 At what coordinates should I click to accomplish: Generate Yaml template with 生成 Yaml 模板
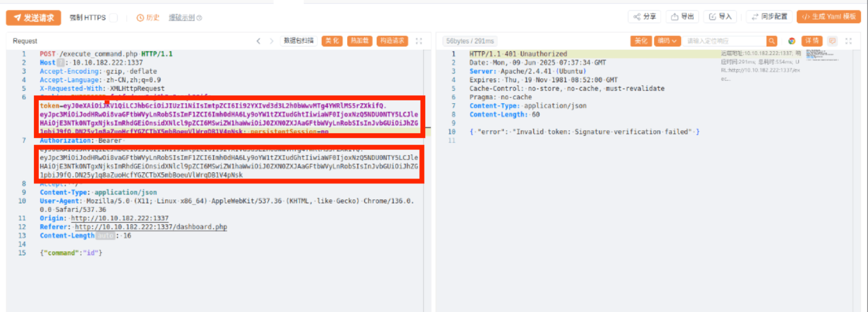(x=829, y=17)
